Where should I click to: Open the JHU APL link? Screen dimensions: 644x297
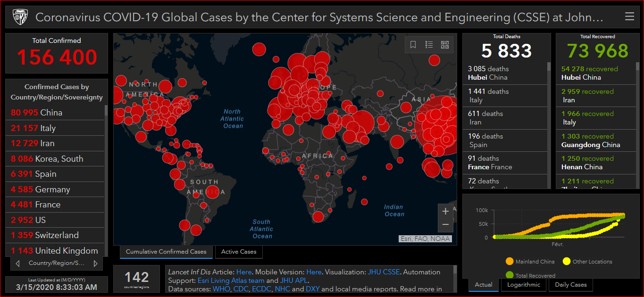(293, 280)
